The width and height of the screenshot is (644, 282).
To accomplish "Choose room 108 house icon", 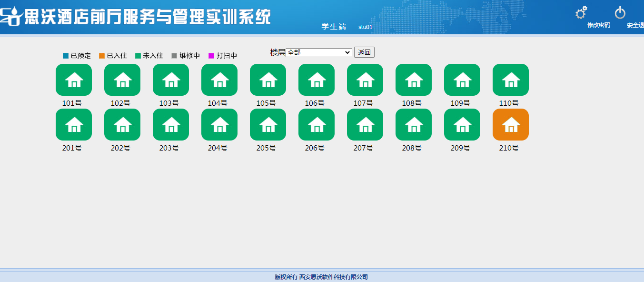I will click(x=414, y=80).
